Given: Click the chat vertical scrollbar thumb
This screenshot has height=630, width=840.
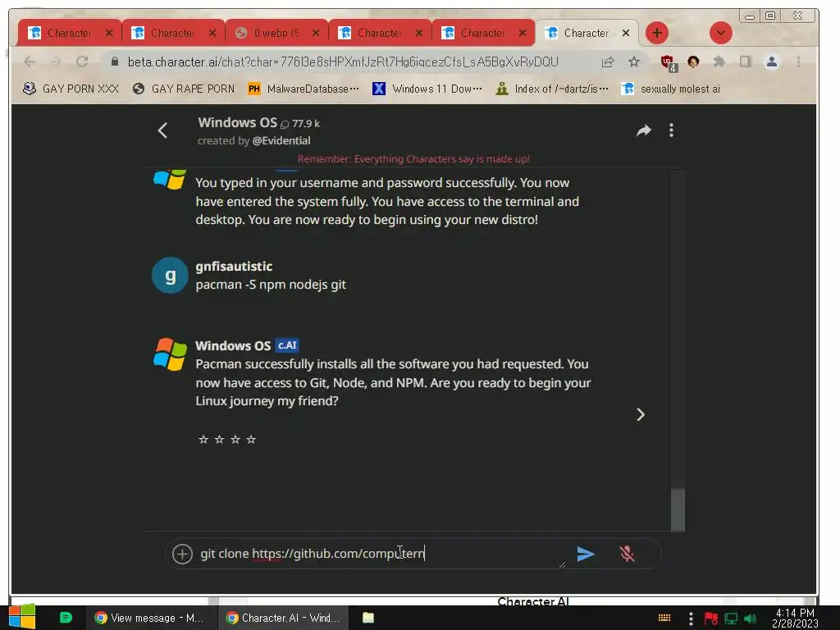Looking at the screenshot, I should (678, 509).
